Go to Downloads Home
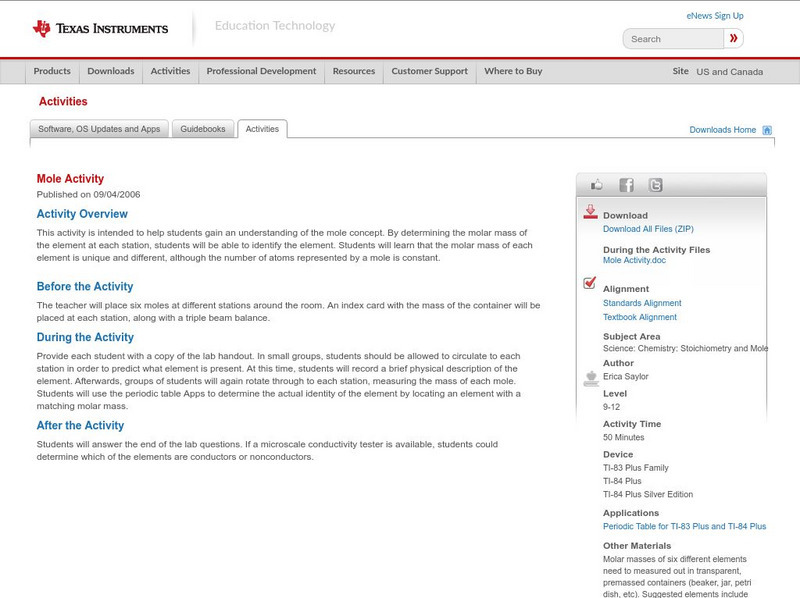 (x=722, y=130)
